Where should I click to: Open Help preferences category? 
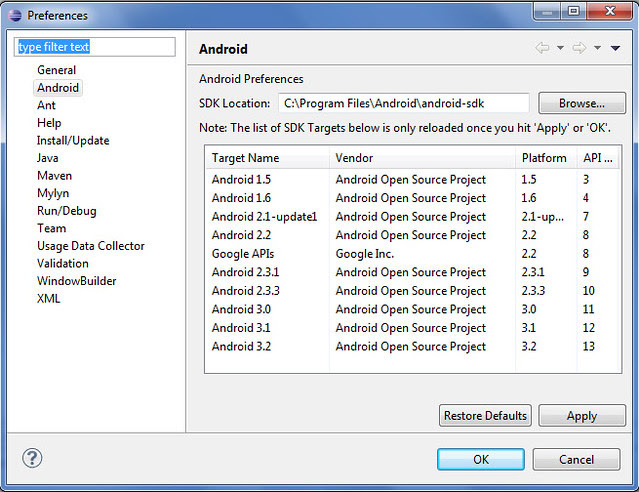pyautogui.click(x=49, y=123)
